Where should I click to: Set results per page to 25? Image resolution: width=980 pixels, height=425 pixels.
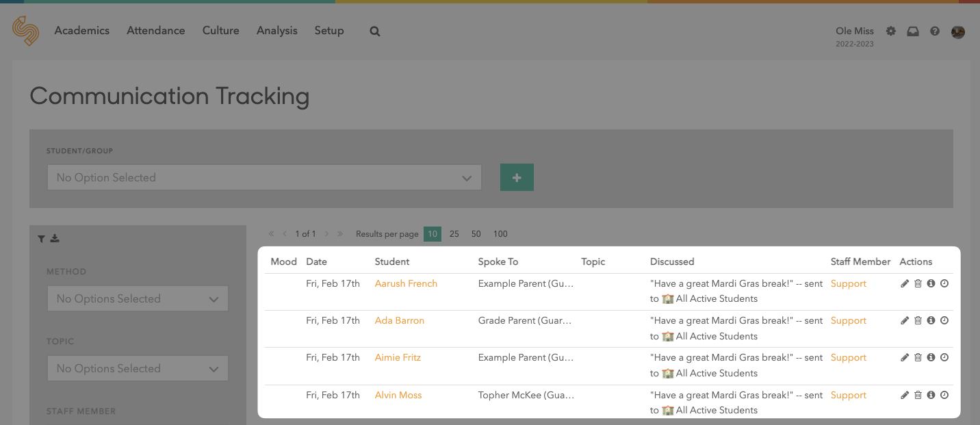(x=454, y=234)
